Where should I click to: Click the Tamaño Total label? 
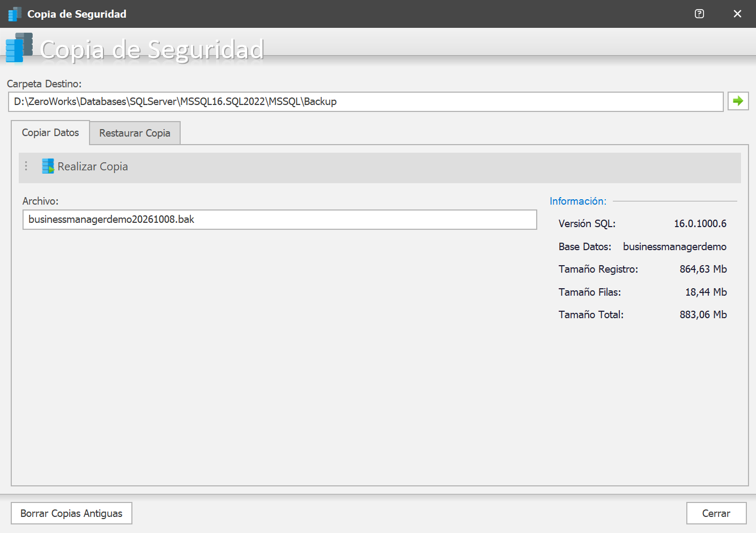[x=591, y=315]
